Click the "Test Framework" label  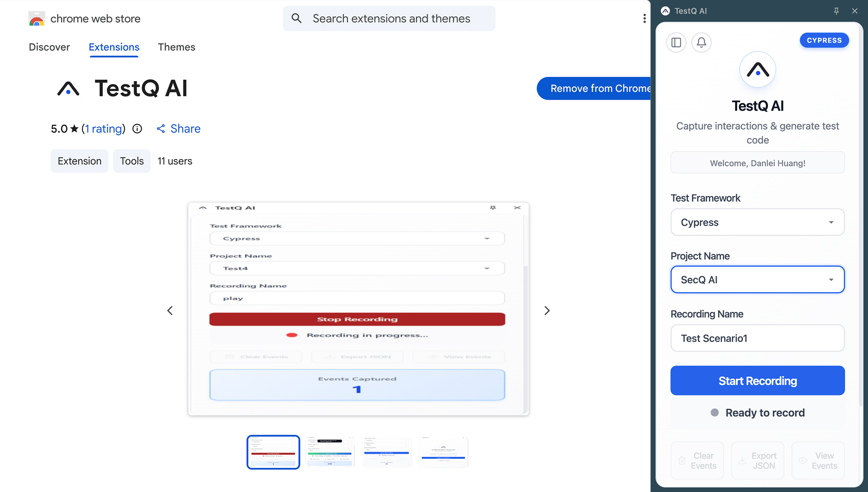(x=705, y=198)
